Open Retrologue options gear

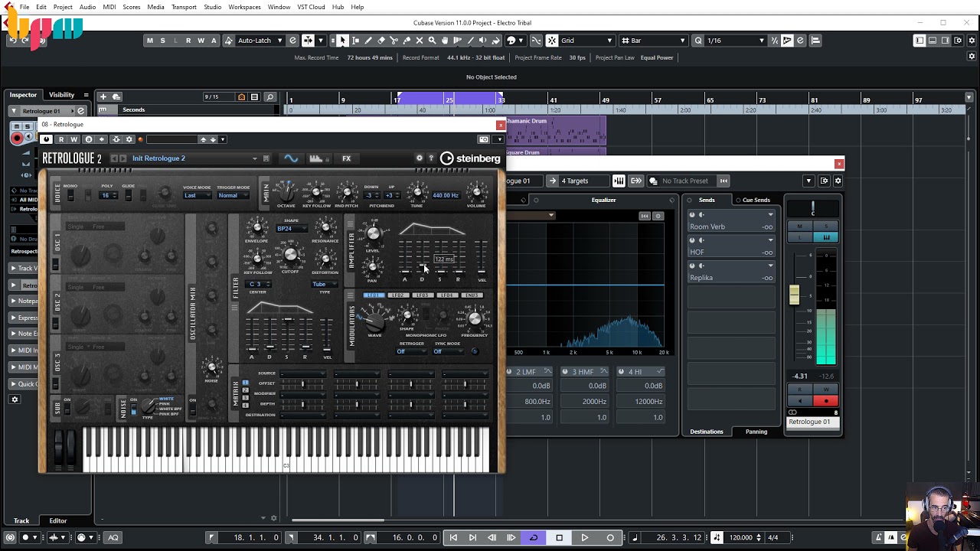pyautogui.click(x=419, y=158)
